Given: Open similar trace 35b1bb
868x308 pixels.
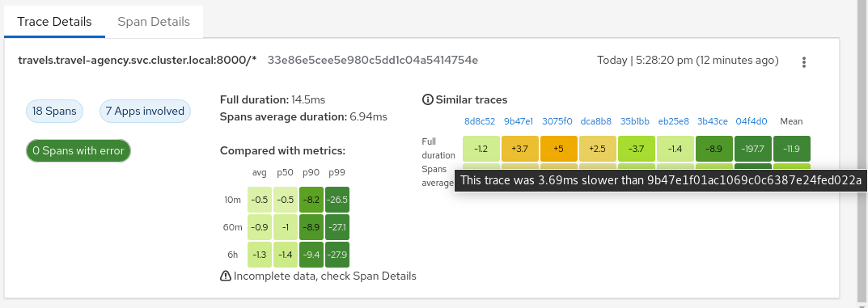Looking at the screenshot, I should [x=636, y=121].
